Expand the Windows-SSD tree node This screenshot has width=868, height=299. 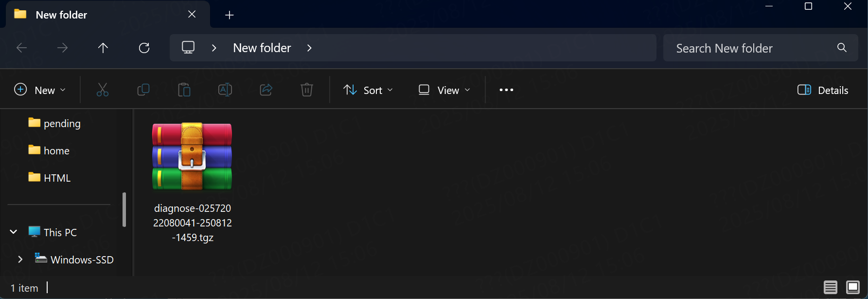[x=20, y=260]
